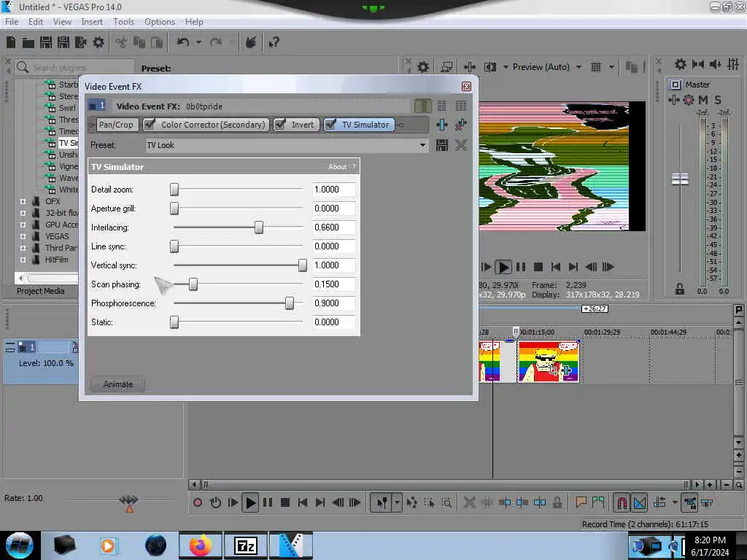Select the Invert effect in chain
This screenshot has height=560, width=747.
pos(303,125)
